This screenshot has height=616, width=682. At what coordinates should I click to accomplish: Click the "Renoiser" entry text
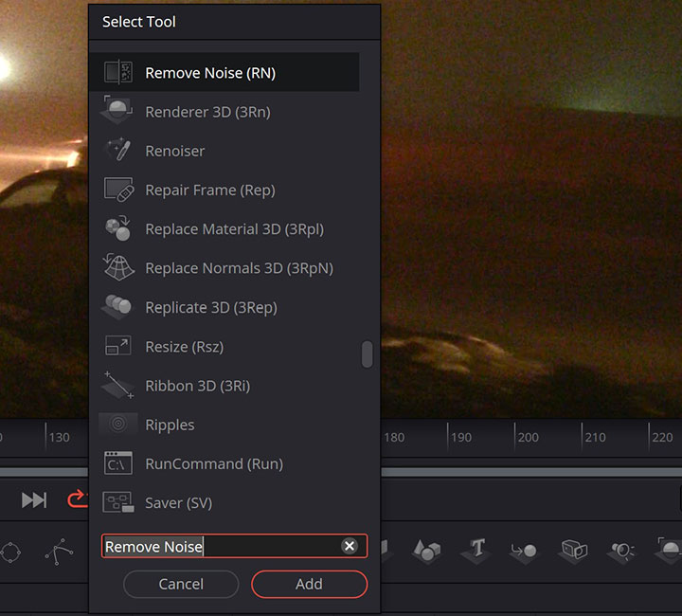pyautogui.click(x=175, y=151)
